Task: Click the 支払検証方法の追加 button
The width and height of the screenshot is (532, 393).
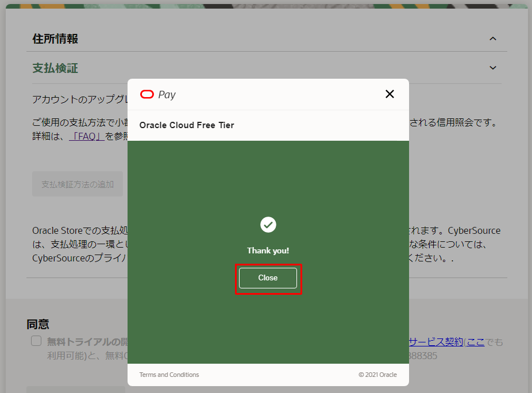Action: pos(78,184)
